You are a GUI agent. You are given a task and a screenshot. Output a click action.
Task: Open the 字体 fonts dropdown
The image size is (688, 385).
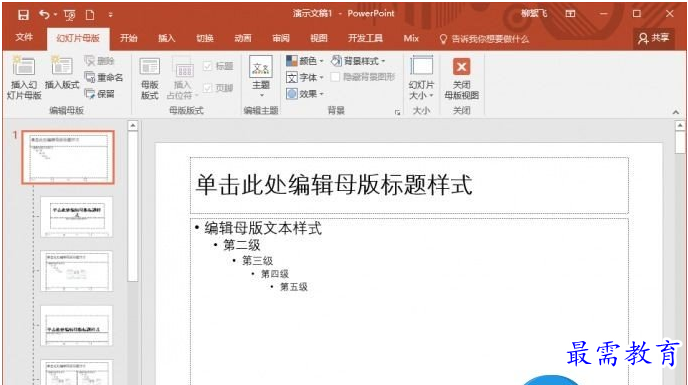tap(305, 77)
